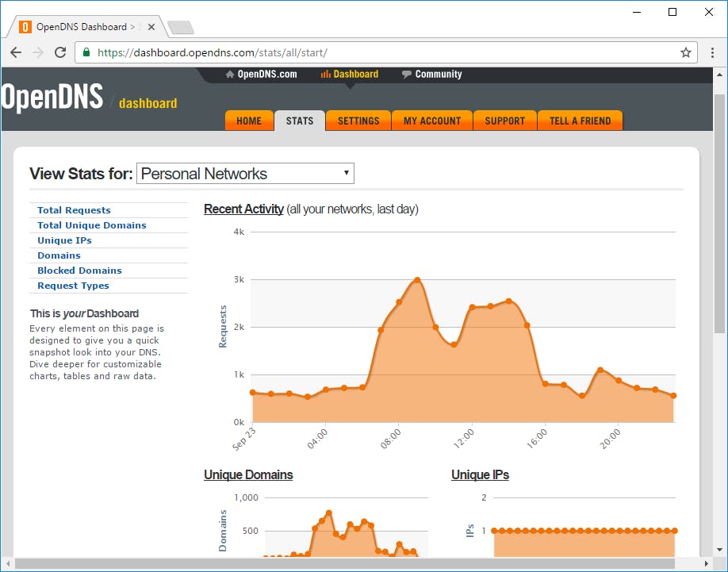Open the SUPPORT tab
728x572 pixels.
[x=504, y=121]
